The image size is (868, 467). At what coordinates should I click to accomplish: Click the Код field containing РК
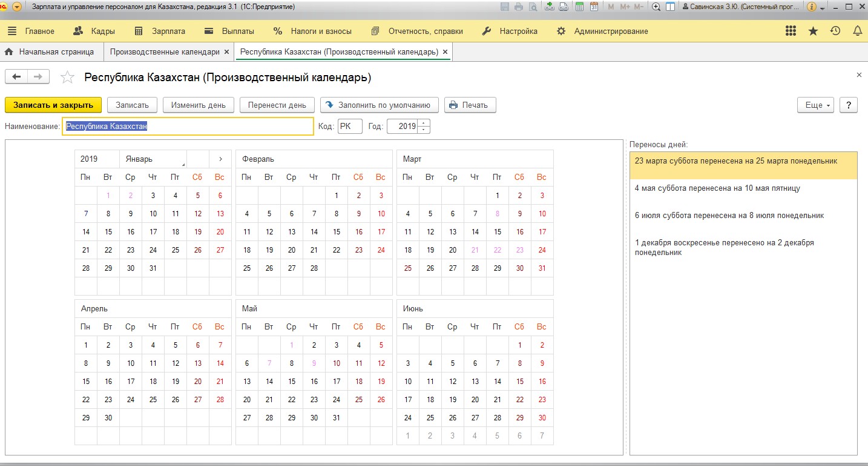[350, 127]
